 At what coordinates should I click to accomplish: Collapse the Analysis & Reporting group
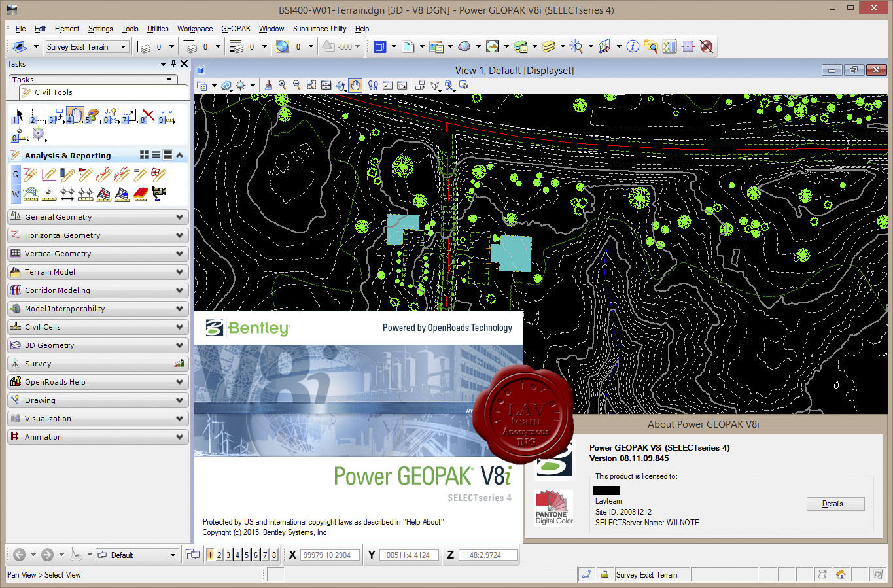pyautogui.click(x=179, y=156)
